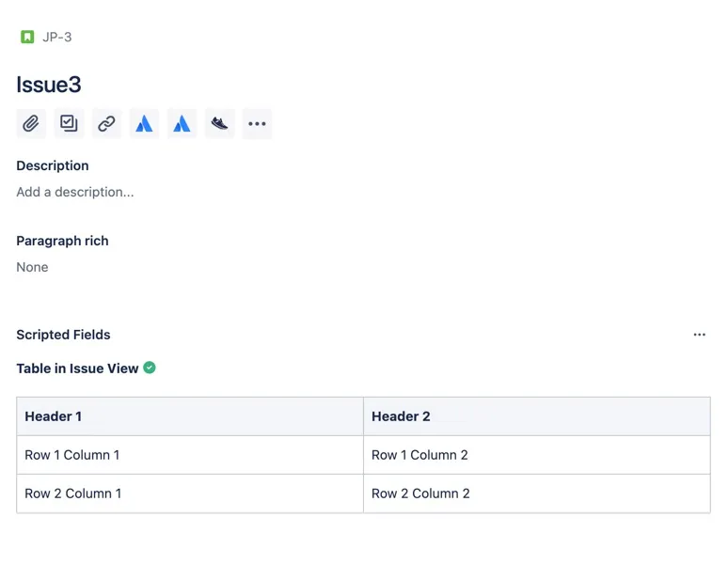Click the first Atlassian logo icon

point(144,124)
